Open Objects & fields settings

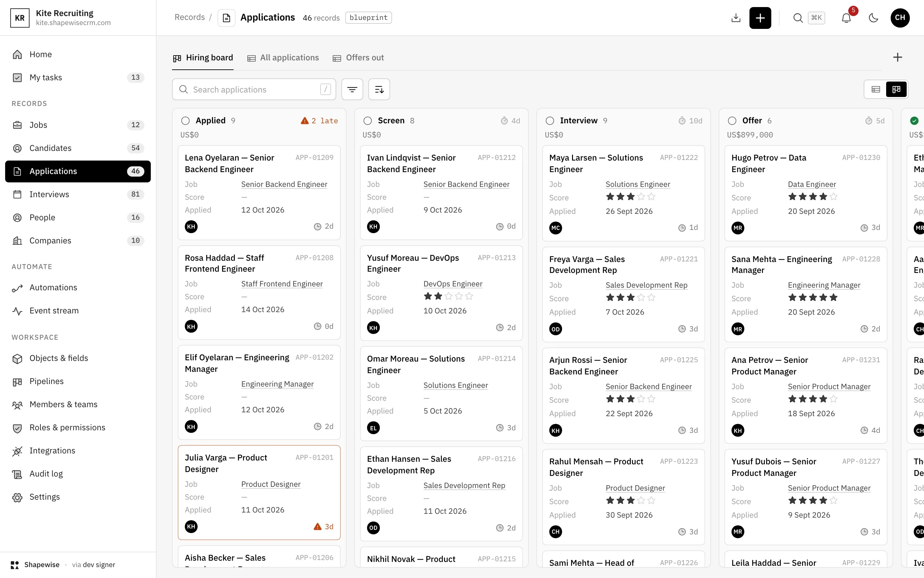[x=78, y=359]
